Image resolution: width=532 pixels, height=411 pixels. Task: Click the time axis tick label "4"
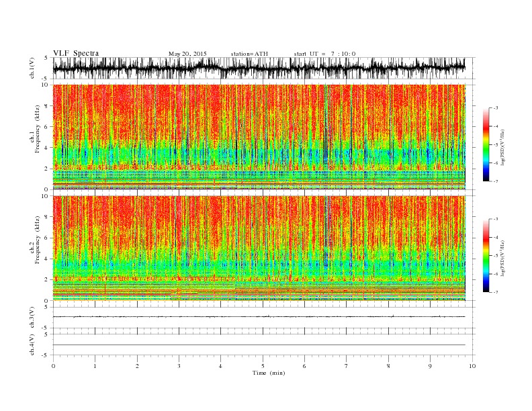pos(220,366)
